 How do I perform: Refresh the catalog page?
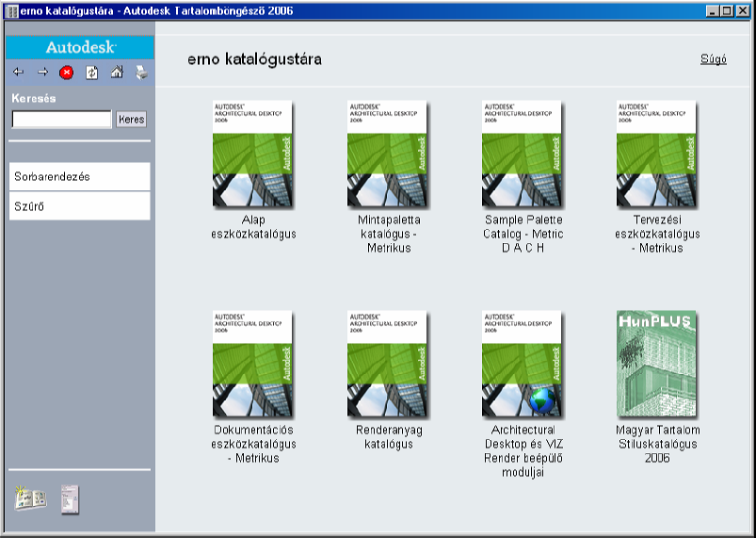pos(91,73)
